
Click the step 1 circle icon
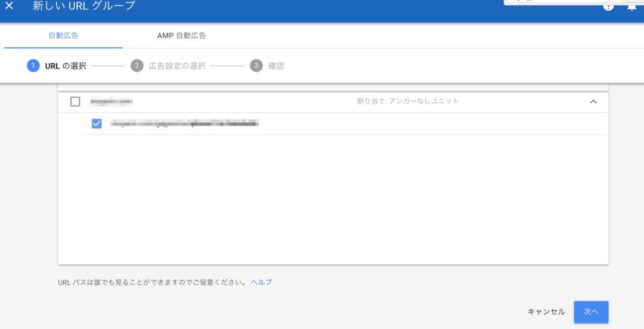33,66
